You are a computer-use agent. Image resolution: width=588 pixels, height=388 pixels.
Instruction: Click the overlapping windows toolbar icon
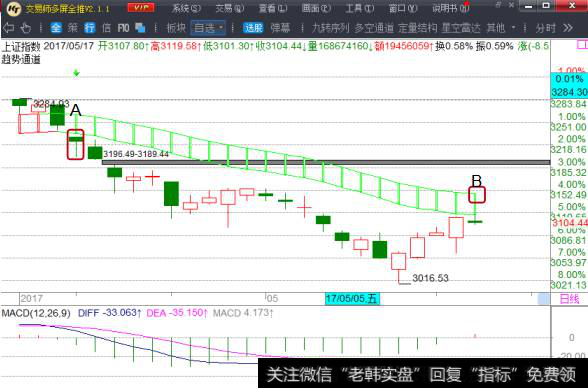click(140, 28)
